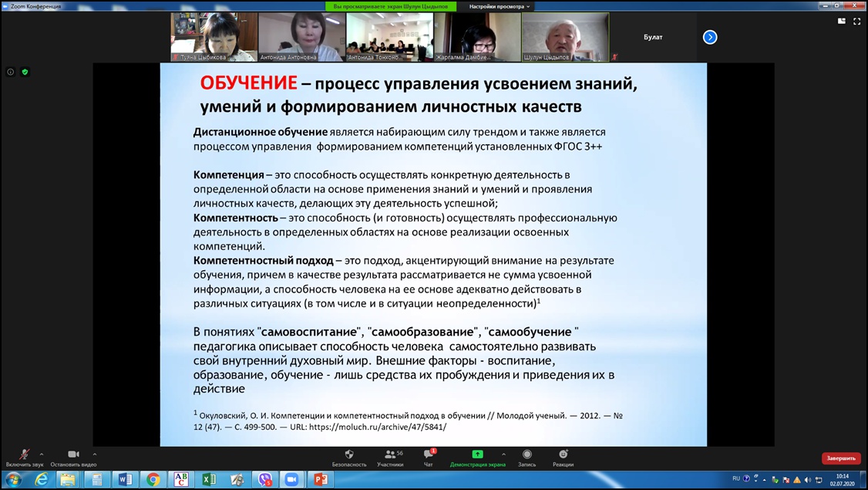The height and width of the screenshot is (490, 868).
Task: Expand share screen options arrow
Action: pos(503,454)
